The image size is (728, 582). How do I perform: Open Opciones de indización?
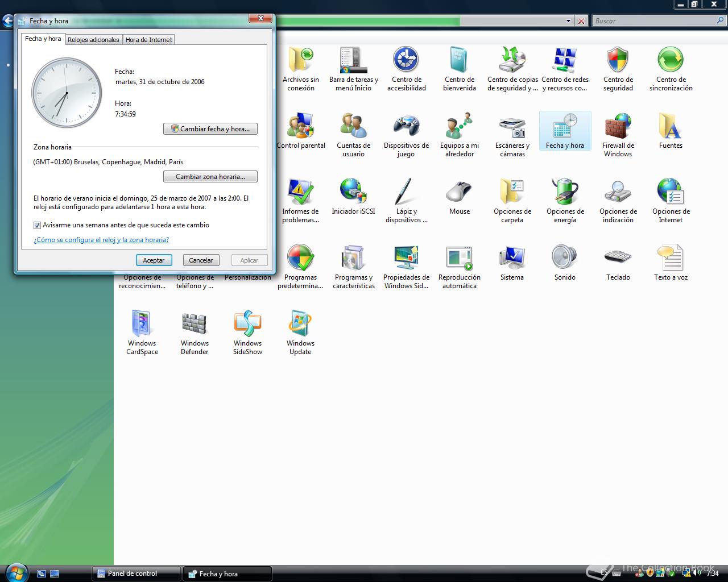pos(618,201)
